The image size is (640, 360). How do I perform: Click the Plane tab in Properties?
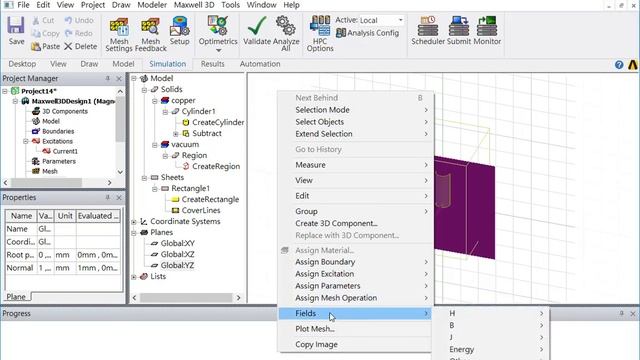(16, 297)
